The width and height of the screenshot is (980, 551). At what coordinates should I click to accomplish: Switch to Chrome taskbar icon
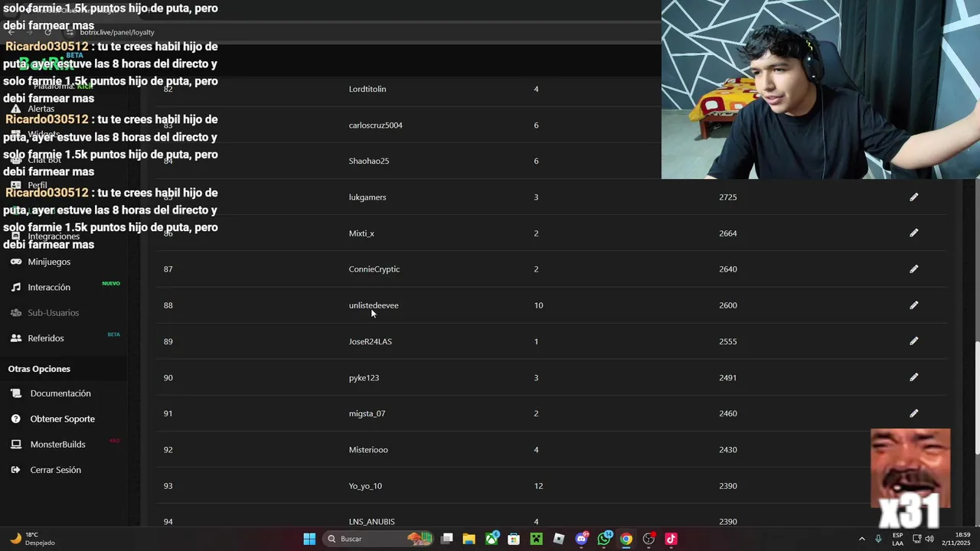point(626,539)
